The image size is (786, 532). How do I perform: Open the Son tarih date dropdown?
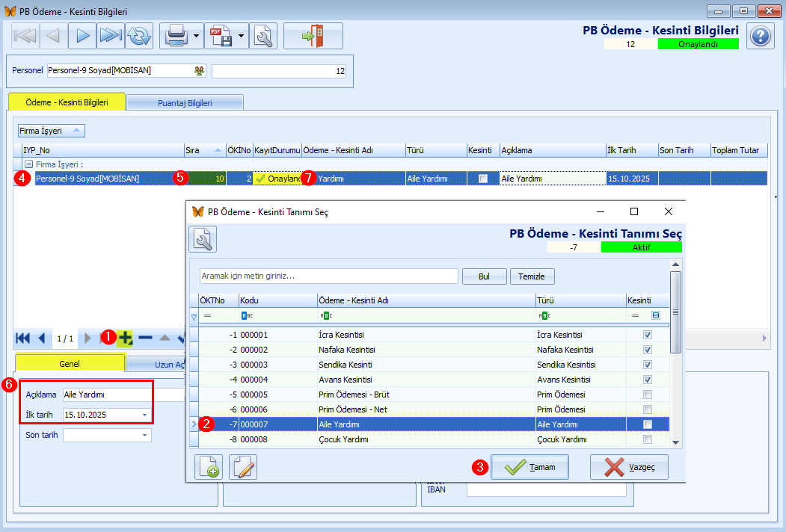[x=144, y=435]
